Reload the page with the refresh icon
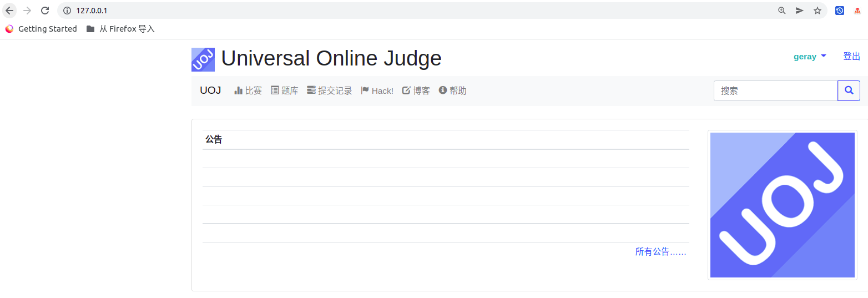868x298 pixels. point(45,11)
